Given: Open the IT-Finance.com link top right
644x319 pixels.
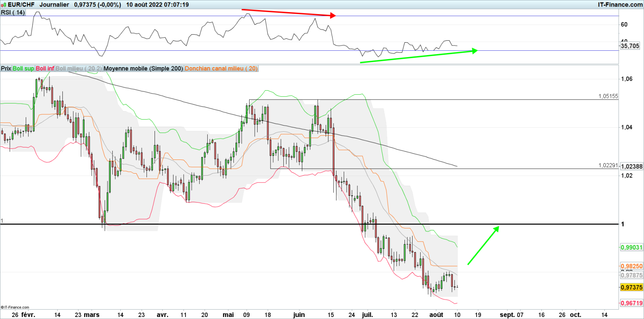Looking at the screenshot, I should coord(620,5).
